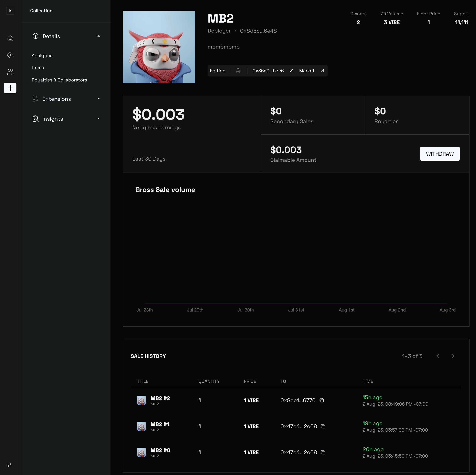
Task: Expand the Extensions section
Action: (x=99, y=99)
